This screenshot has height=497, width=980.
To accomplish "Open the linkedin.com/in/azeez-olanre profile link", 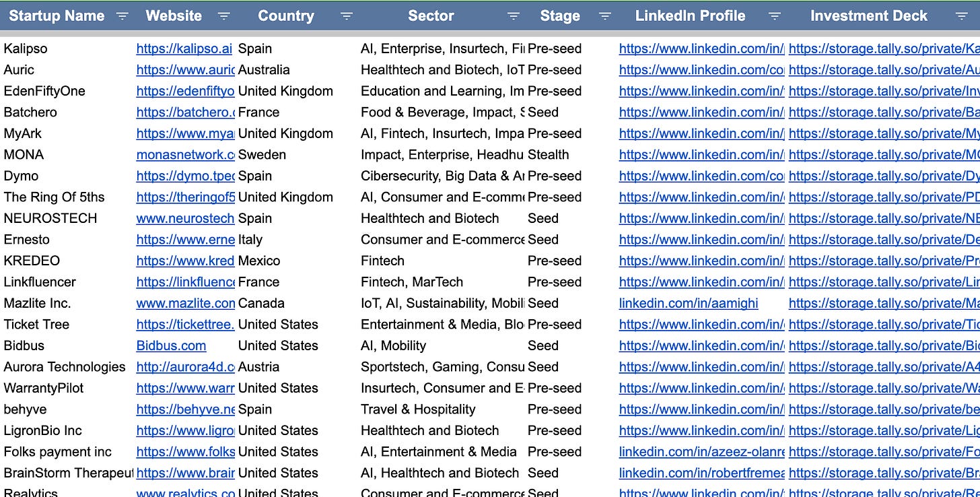I will click(x=701, y=452).
